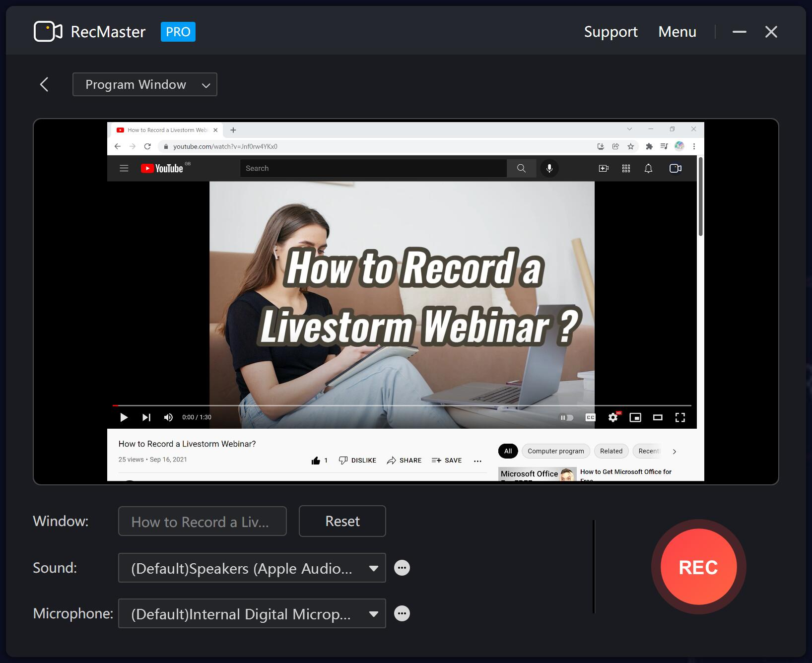Click Chrome back arrow in preview
This screenshot has height=663, width=812.
click(118, 146)
